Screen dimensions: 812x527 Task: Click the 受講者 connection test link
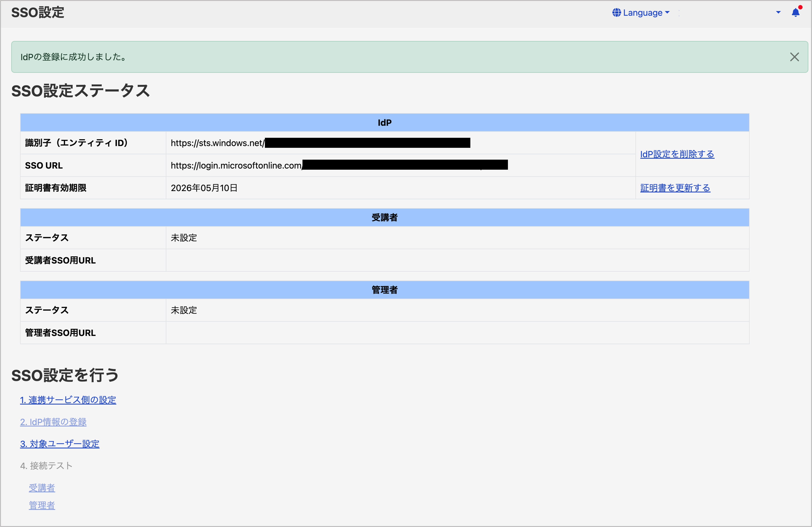tap(42, 487)
